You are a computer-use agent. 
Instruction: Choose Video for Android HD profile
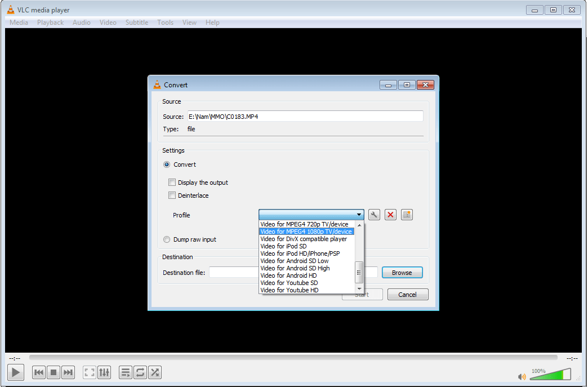pyautogui.click(x=307, y=275)
